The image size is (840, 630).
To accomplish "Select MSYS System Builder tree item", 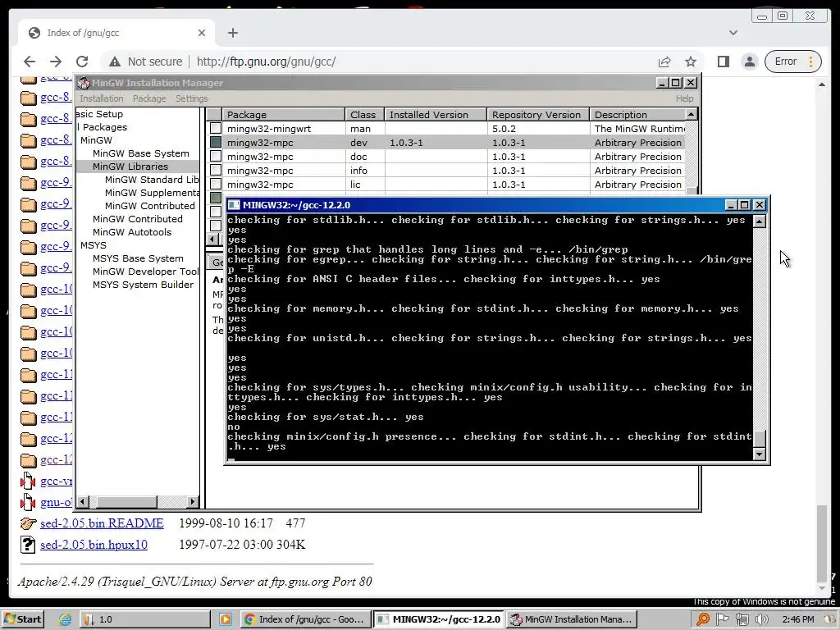I will click(x=143, y=285).
